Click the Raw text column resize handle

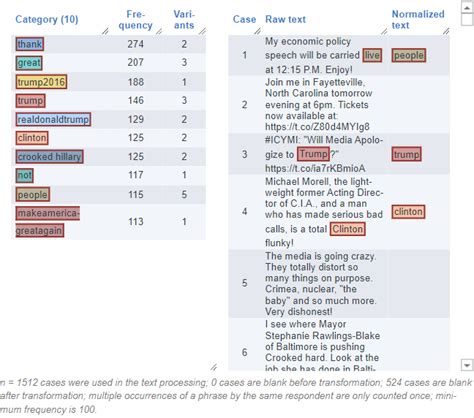point(384,31)
